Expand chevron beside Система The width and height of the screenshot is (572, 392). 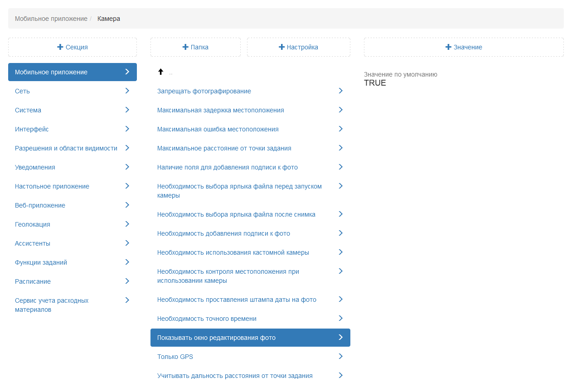127,110
